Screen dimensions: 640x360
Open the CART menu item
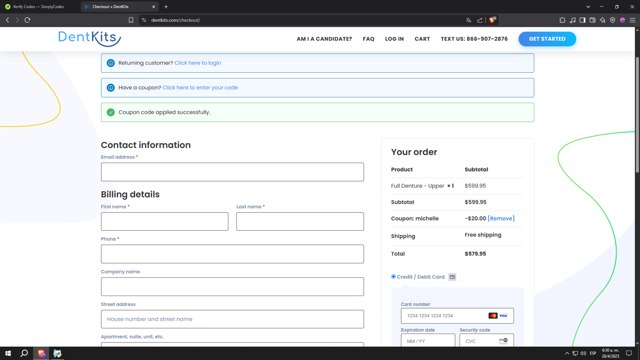pyautogui.click(x=422, y=39)
